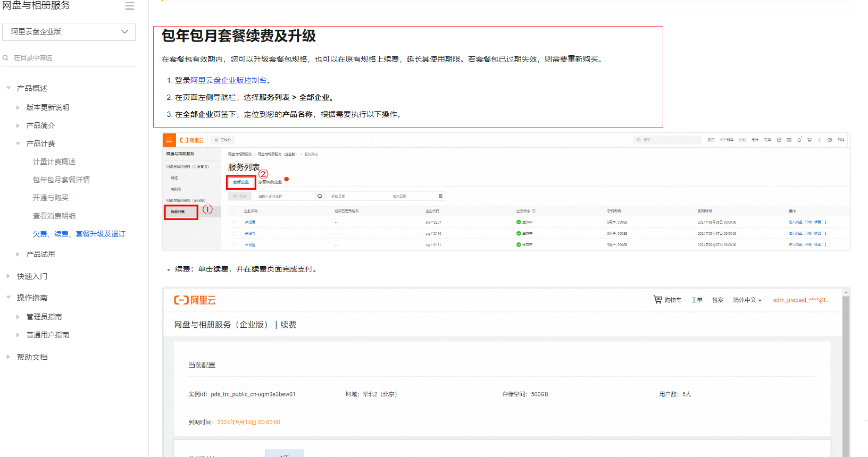The image size is (868, 457).
Task: Click the heading 包年包月套餐续费及升级
Action: point(239,36)
